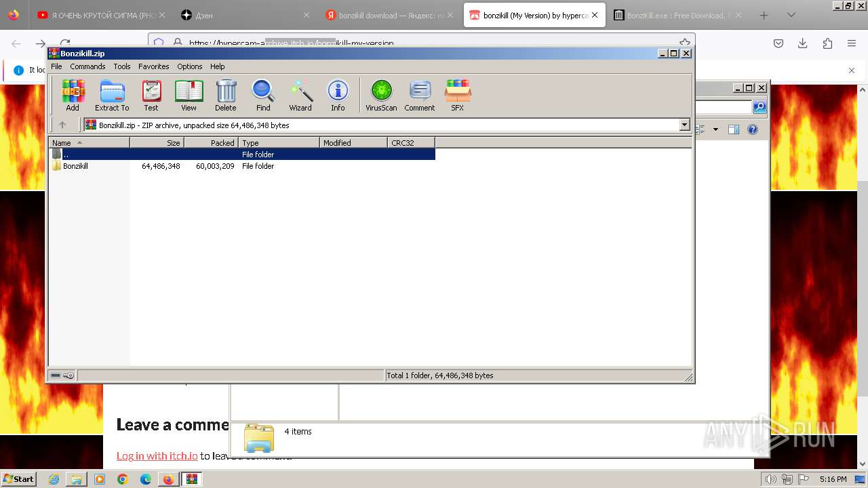Expand the archive path dropdown
868x488 pixels.
(x=684, y=125)
